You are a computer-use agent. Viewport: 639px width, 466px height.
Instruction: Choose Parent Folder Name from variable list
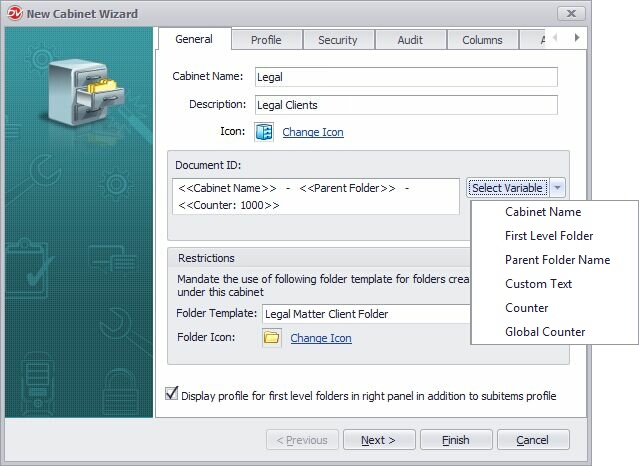point(557,260)
